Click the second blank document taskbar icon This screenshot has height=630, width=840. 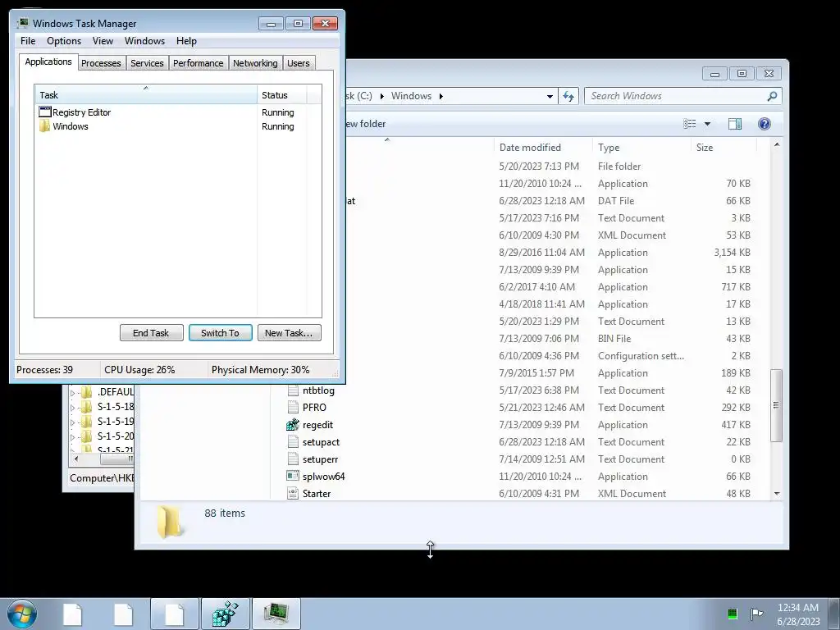click(x=123, y=614)
